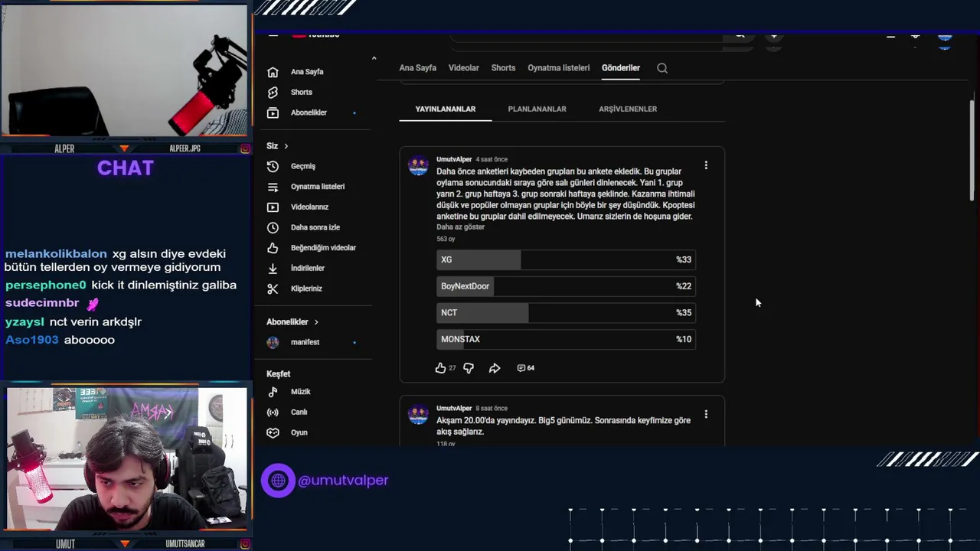The height and width of the screenshot is (551, 980).
Task: Click UmutvAlper avatar on the poll post
Action: [x=418, y=165]
